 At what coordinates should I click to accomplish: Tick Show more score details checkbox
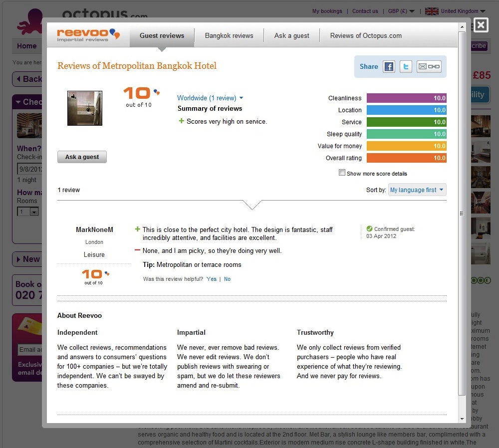(342, 173)
